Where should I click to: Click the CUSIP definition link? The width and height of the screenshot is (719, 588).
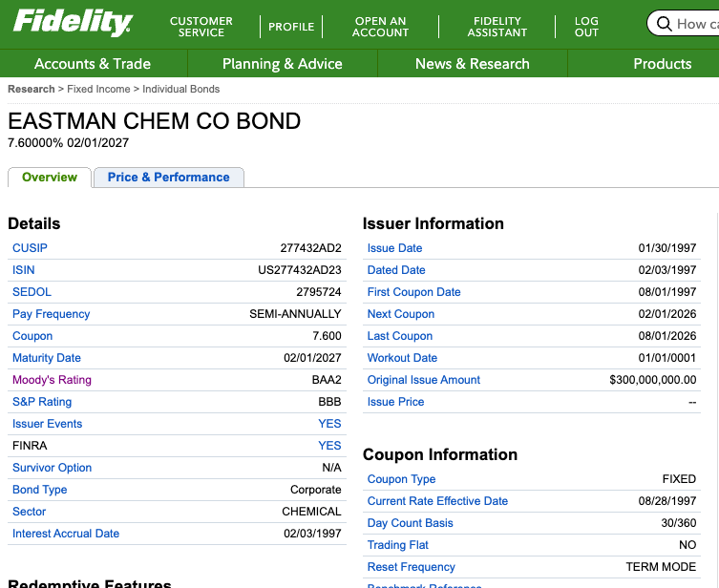pyautogui.click(x=30, y=248)
